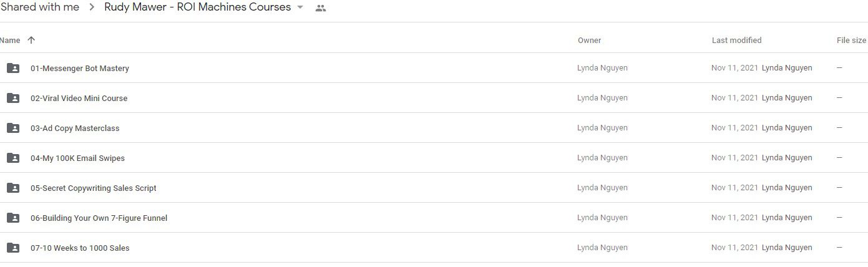
Task: Select folder icon of 06-Building Your Own 7-Figure Funnel
Action: pos(13,218)
